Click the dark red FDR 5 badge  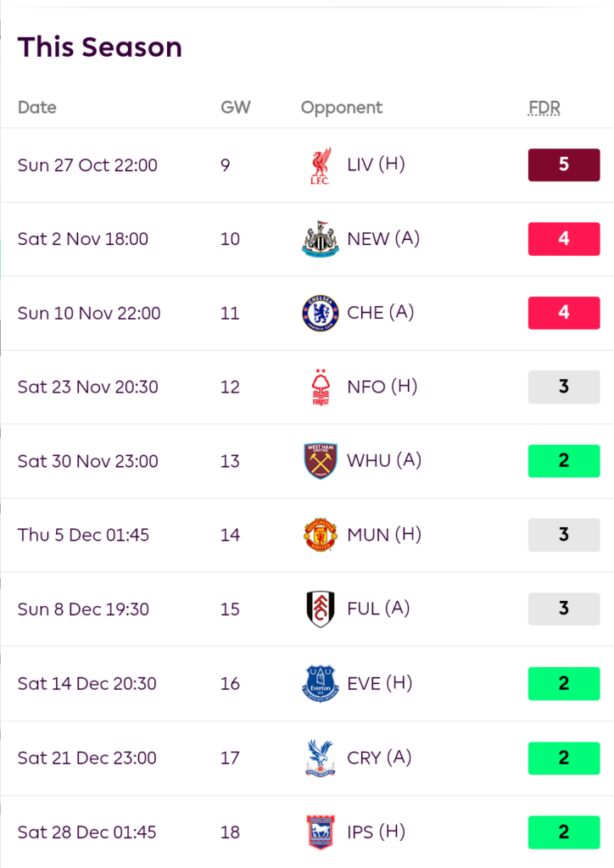(x=564, y=165)
